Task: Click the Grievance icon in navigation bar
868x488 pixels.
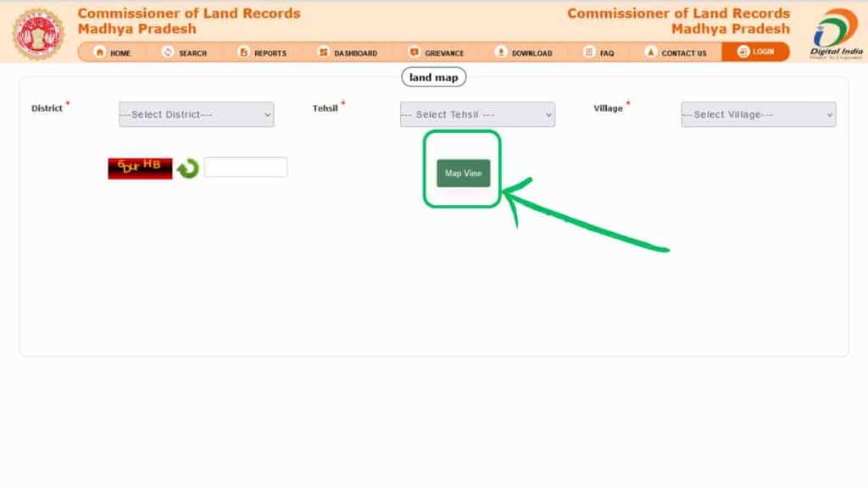Action: [414, 53]
